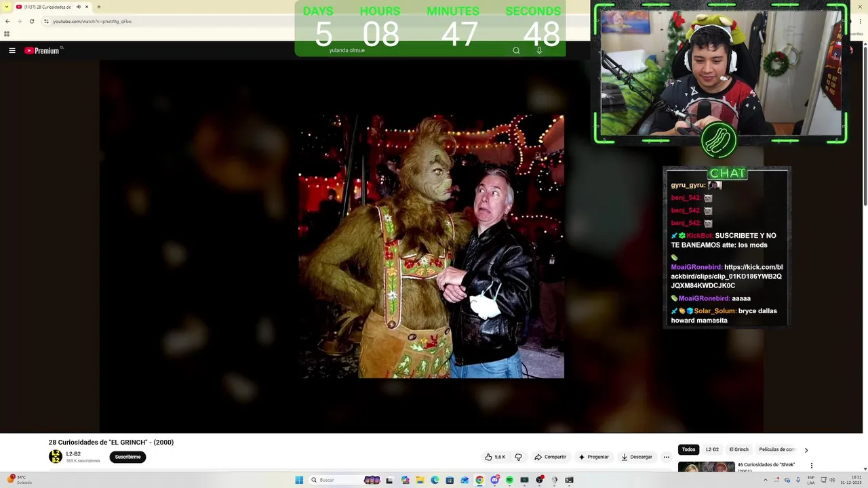Open clock and date 31-12-2025
This screenshot has height=488, width=868.
(851, 480)
